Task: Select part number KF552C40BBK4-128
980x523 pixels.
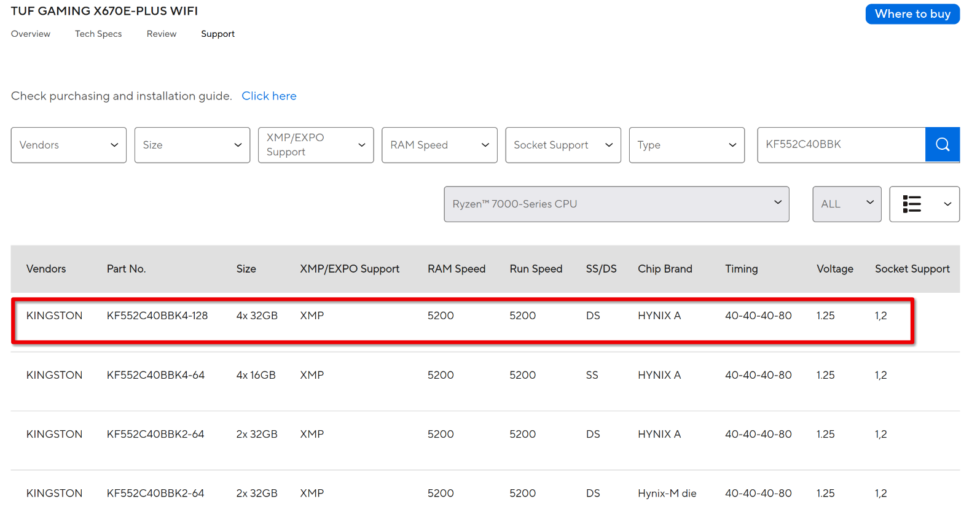Action: [x=157, y=316]
